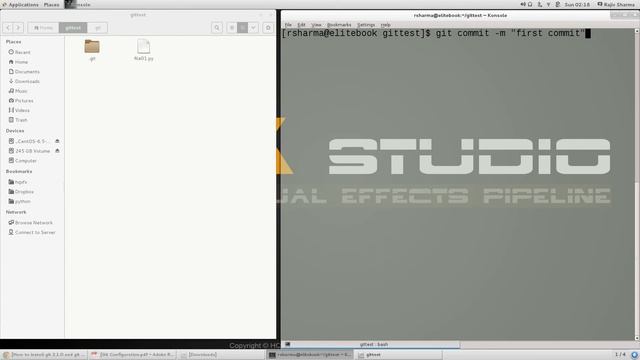Open Computer in the Devices list

click(23, 161)
